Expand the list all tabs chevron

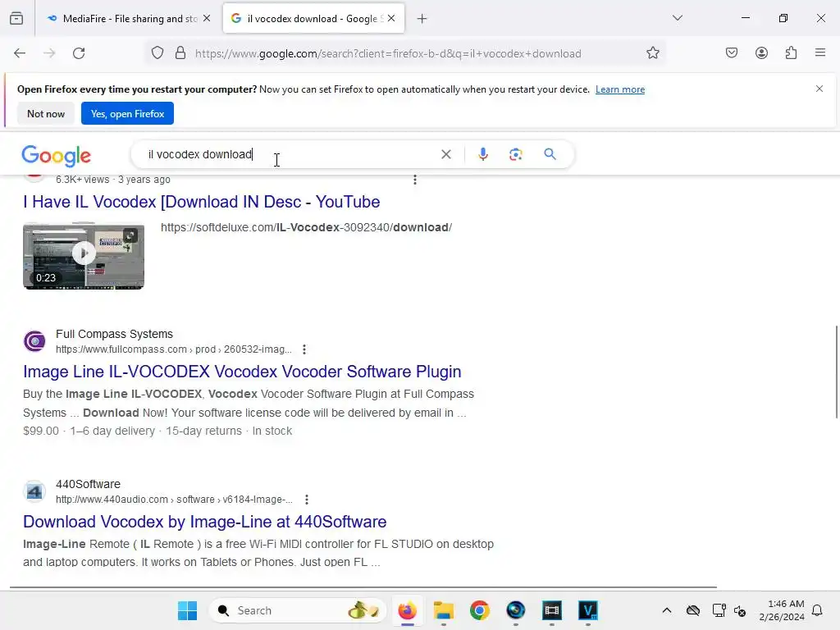(x=677, y=18)
